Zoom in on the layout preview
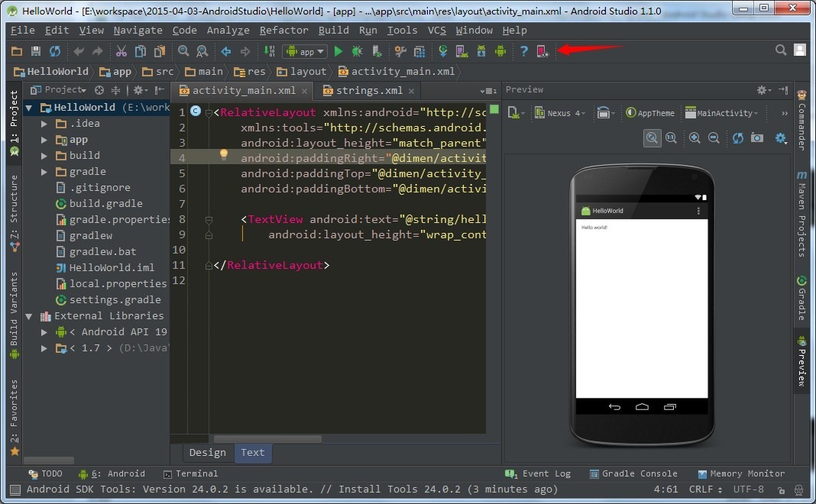 (x=695, y=137)
